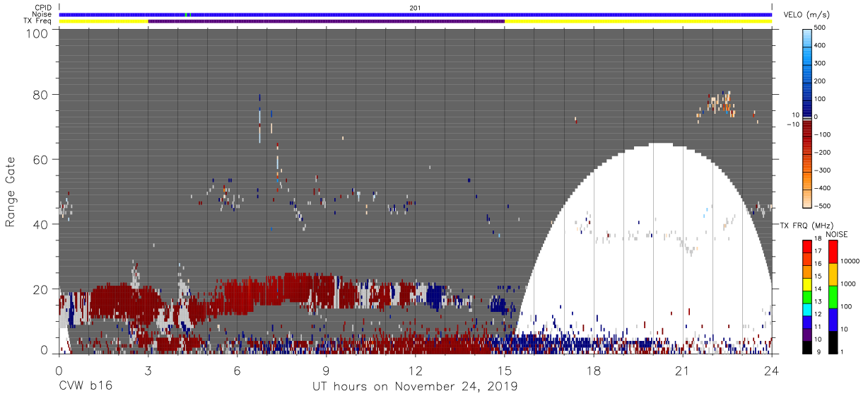Viewport: 868px width, 401px height.
Task: Click the "10000" label on the NOISE legend
Action: 850,262
